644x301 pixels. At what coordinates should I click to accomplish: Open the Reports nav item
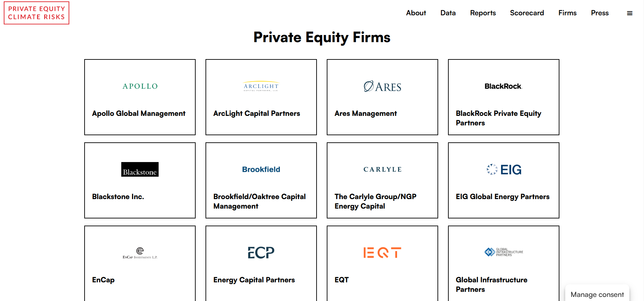pos(483,13)
